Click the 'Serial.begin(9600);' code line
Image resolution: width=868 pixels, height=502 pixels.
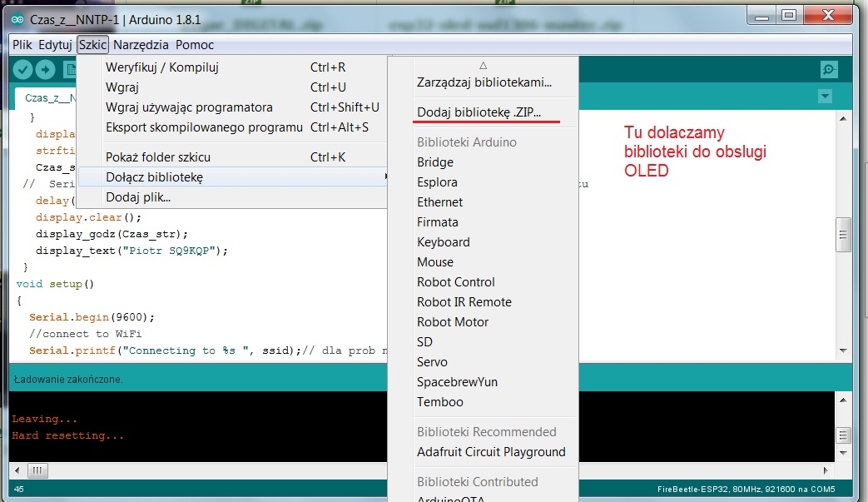pos(92,317)
